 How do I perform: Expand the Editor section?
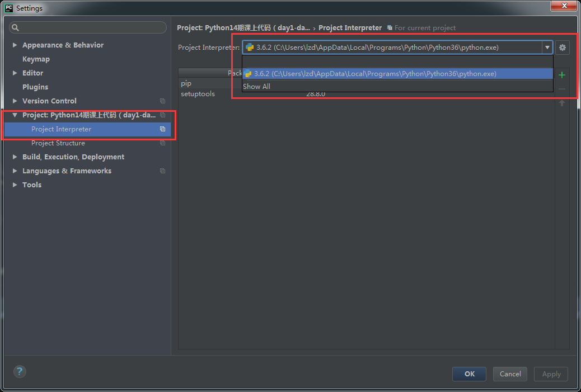pyautogui.click(x=15, y=73)
